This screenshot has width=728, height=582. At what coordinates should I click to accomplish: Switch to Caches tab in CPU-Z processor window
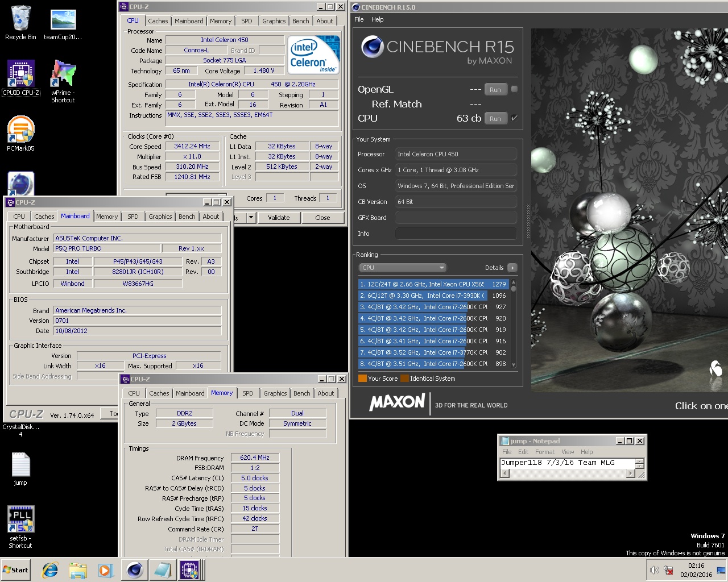(158, 21)
